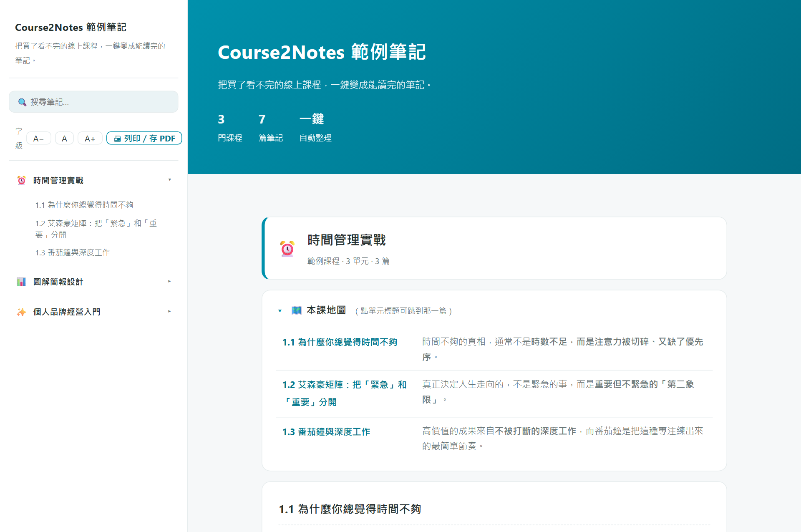Click the 範例課程 · 3 單元 · 3 篇 subtitle
Viewport: 801px width, 532px height.
pos(348,261)
